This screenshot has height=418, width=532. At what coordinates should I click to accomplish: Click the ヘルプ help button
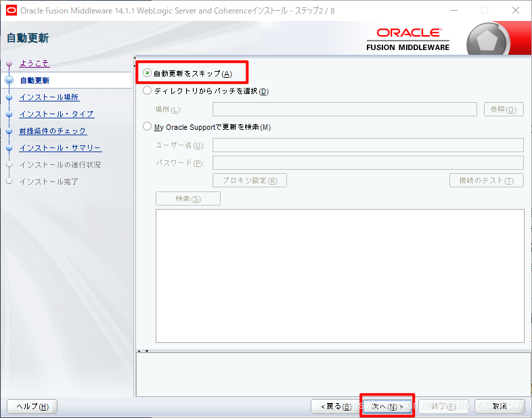[32, 406]
